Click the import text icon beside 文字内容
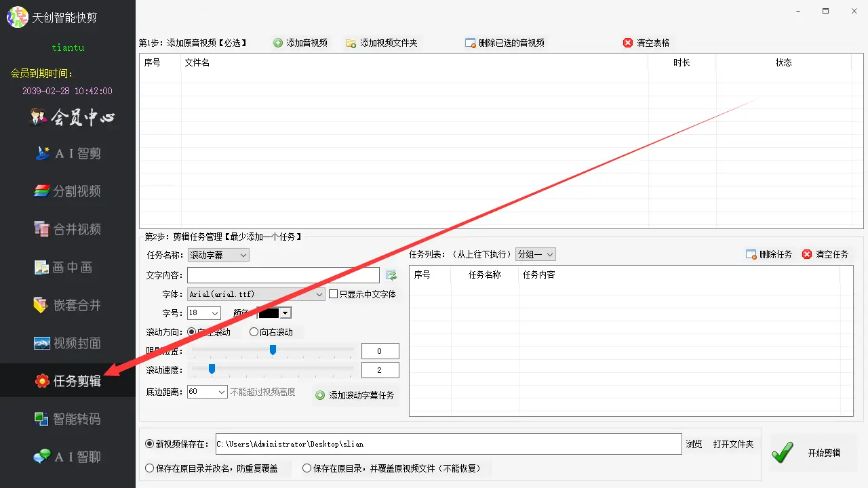Screen dimensions: 868x488 tap(391, 274)
